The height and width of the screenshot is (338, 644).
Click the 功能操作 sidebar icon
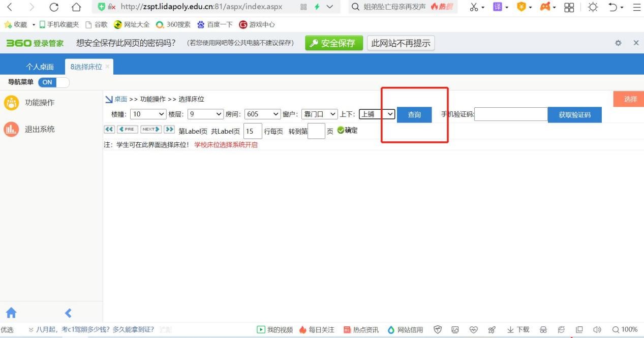11,103
